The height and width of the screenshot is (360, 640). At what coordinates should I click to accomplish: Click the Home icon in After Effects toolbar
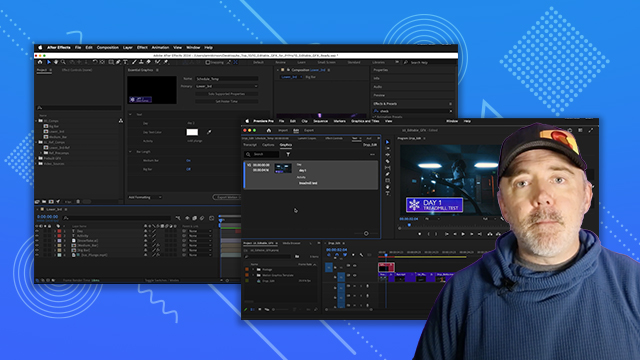[x=40, y=62]
